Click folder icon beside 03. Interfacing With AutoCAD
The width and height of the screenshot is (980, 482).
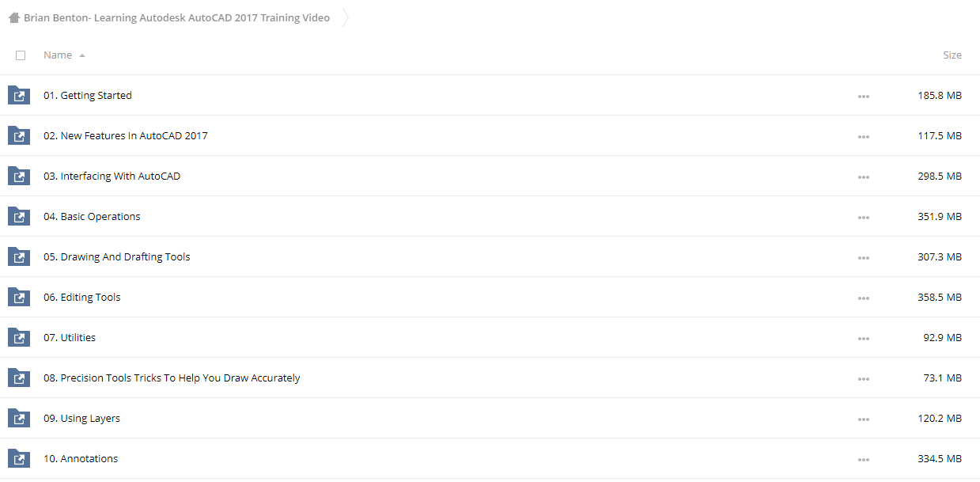pyautogui.click(x=19, y=176)
